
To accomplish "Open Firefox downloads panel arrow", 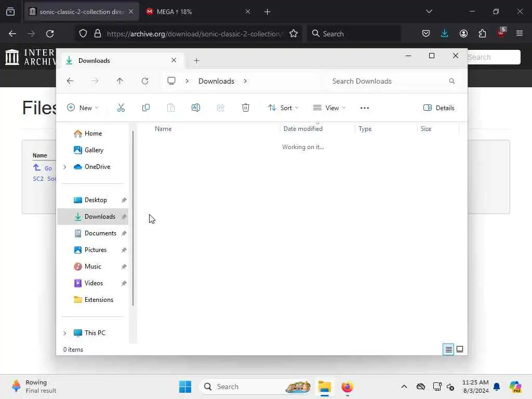I will click(445, 34).
